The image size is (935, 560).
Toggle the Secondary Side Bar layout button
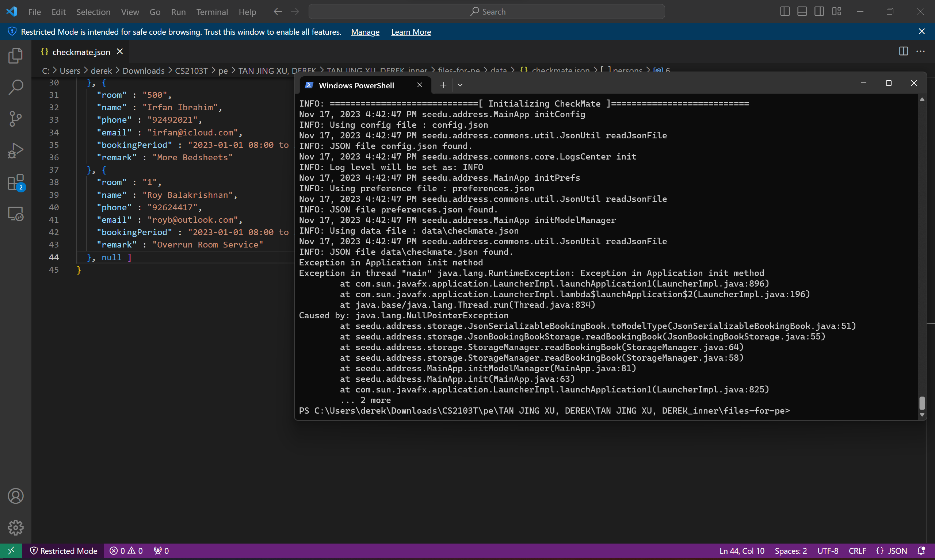(819, 11)
